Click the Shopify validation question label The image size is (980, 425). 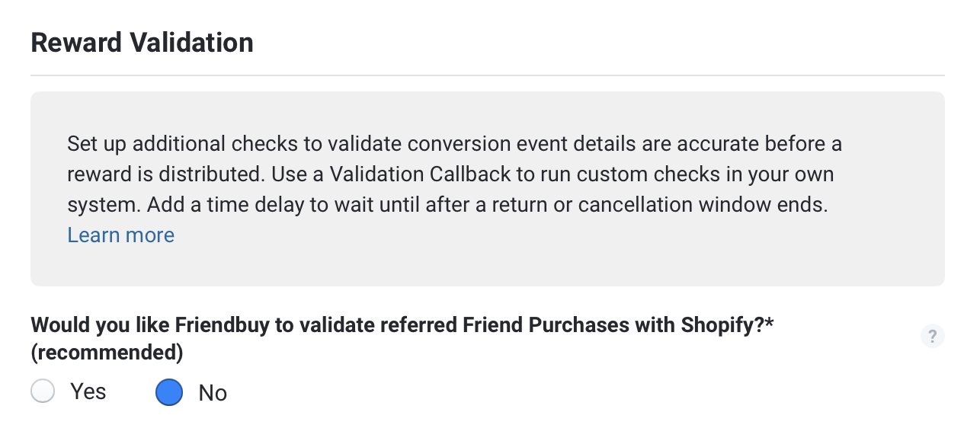tap(402, 339)
